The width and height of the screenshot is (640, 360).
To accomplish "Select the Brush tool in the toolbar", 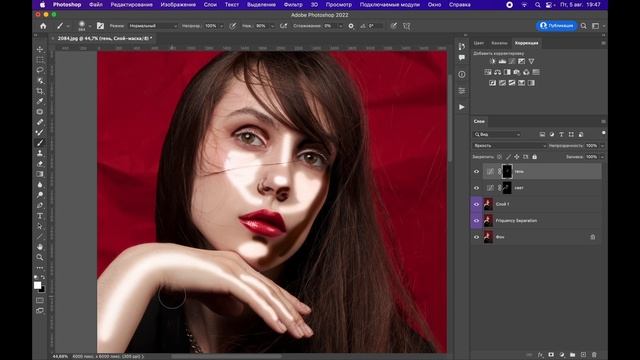I will [40, 143].
